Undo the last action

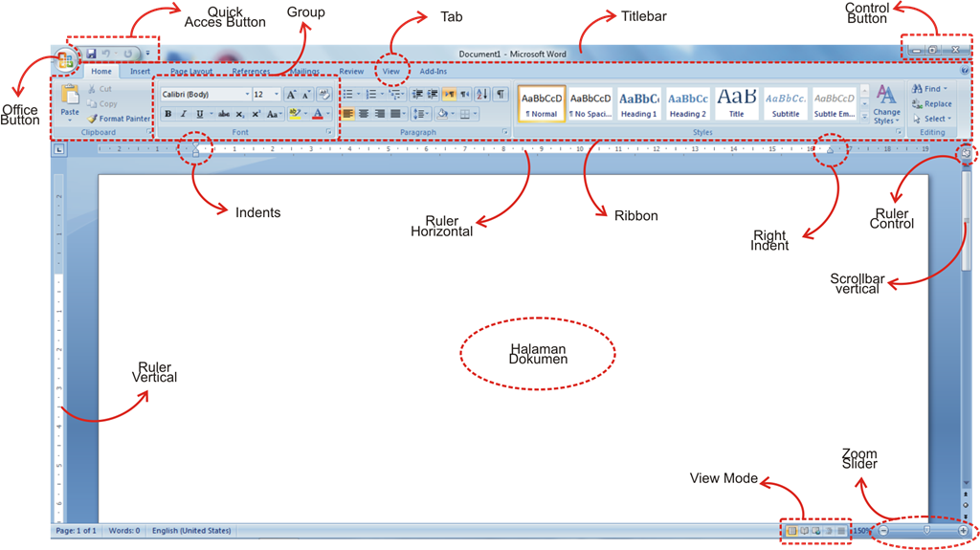(x=106, y=54)
